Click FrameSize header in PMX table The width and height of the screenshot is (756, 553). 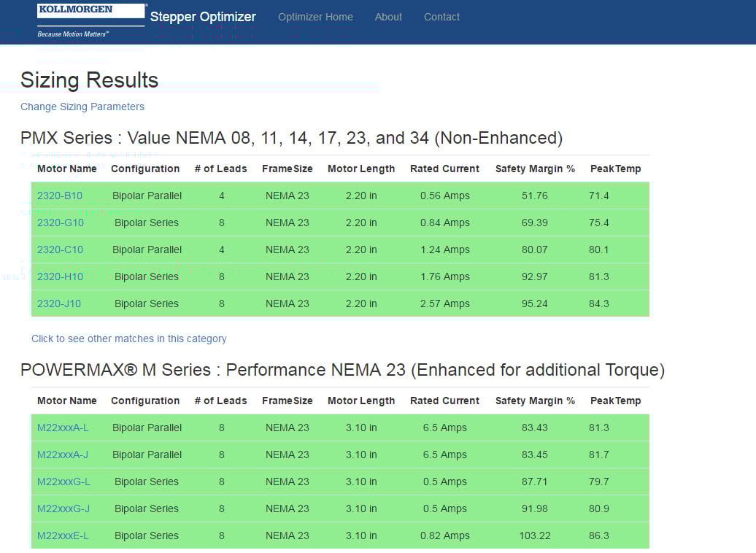click(x=288, y=169)
